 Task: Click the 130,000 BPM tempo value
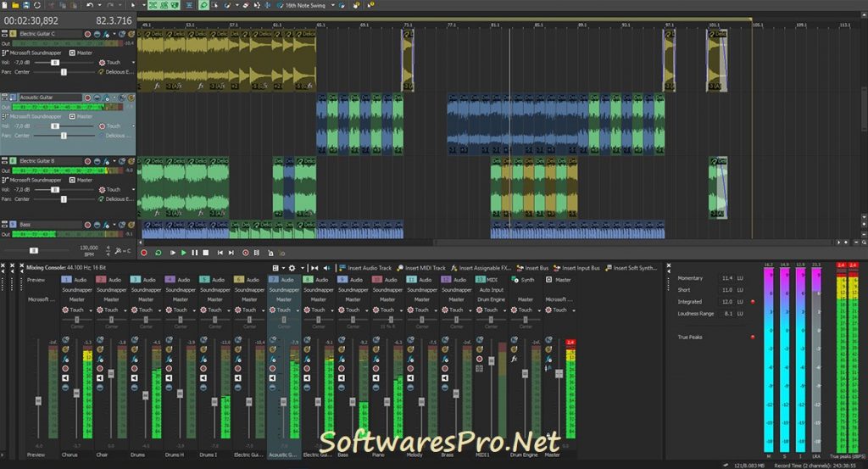tap(88, 251)
